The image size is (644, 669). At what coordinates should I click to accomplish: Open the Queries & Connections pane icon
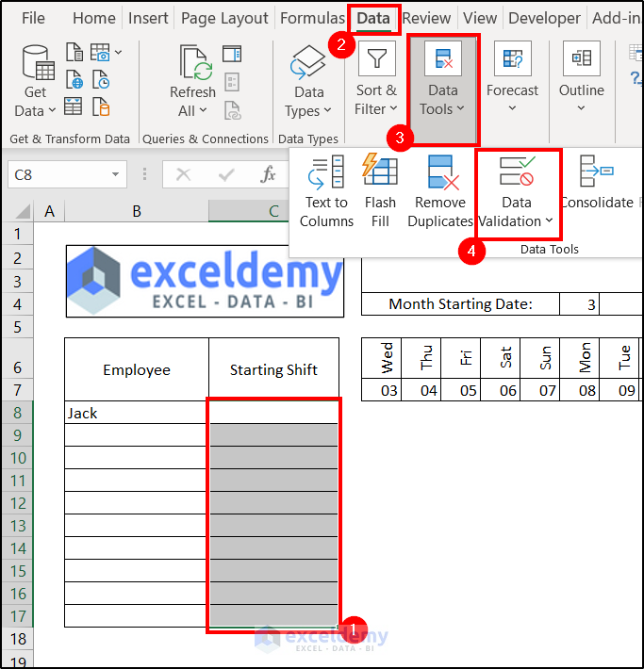click(x=232, y=54)
